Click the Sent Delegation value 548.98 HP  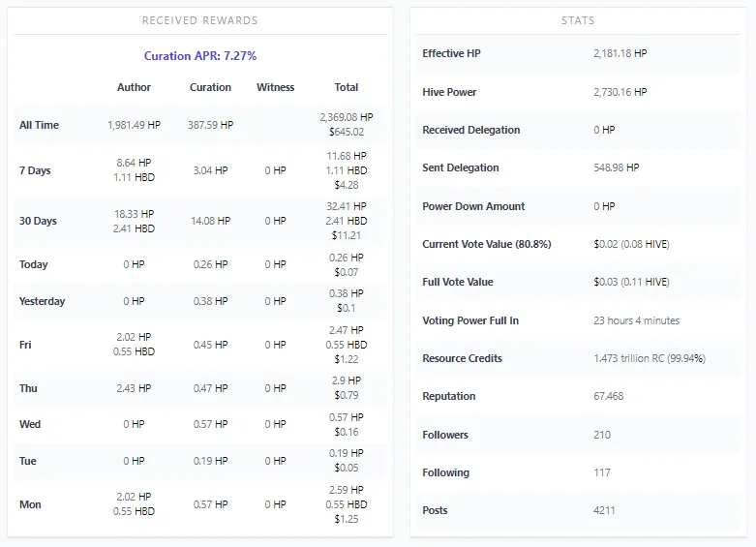point(616,167)
